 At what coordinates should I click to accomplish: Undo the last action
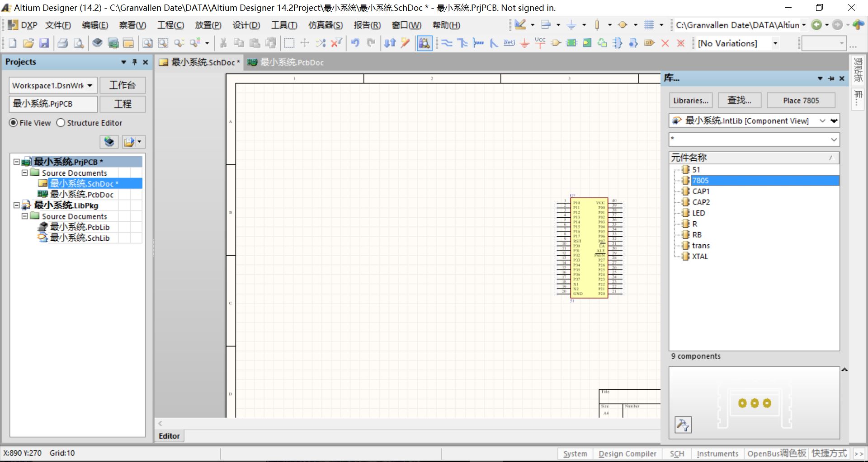click(x=355, y=43)
